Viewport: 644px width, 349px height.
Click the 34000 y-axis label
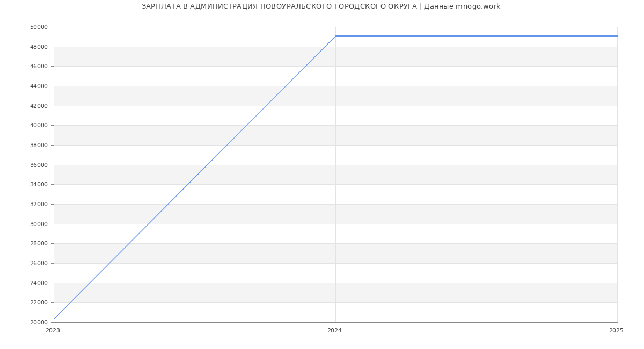coord(39,184)
